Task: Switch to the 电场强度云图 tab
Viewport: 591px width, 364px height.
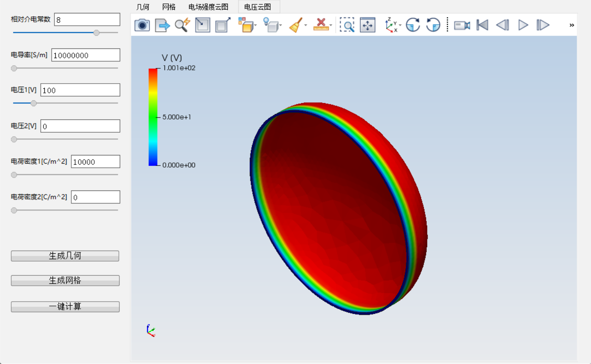Action: click(208, 7)
